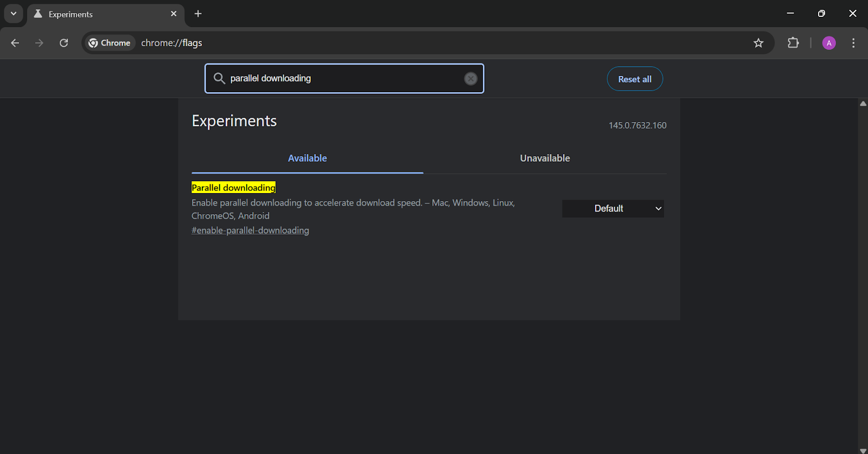Open Chrome's three-dot menu
This screenshot has width=868, height=454.
[x=853, y=43]
